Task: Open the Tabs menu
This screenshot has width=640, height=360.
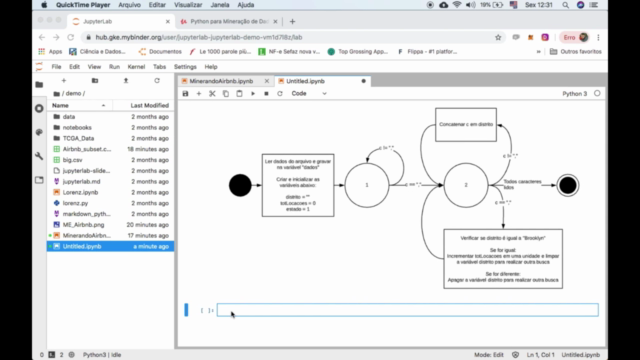Action: tap(160, 67)
